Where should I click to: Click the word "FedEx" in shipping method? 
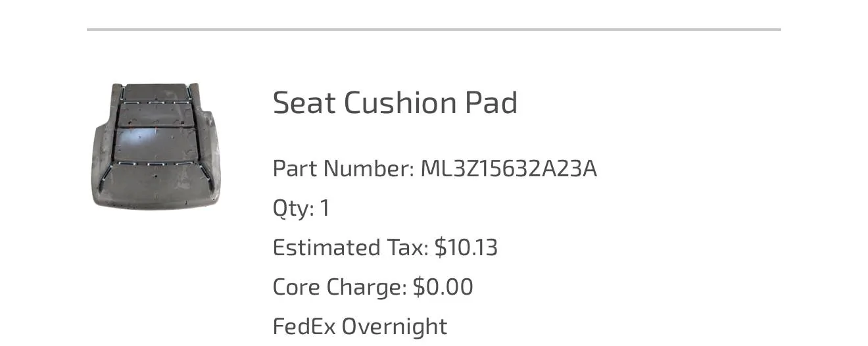pyautogui.click(x=304, y=326)
